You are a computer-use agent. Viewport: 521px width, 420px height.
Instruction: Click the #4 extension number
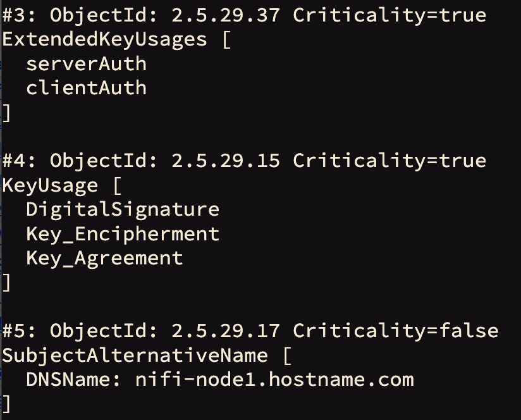point(14,161)
